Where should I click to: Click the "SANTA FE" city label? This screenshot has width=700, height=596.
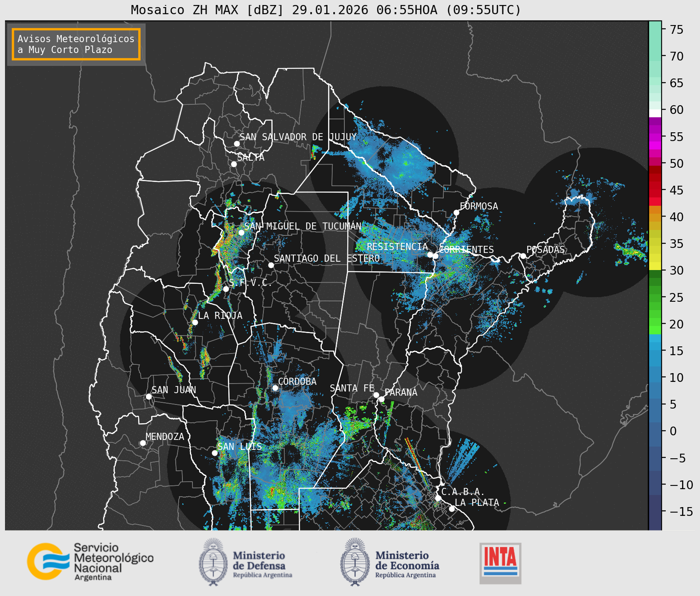click(x=352, y=388)
